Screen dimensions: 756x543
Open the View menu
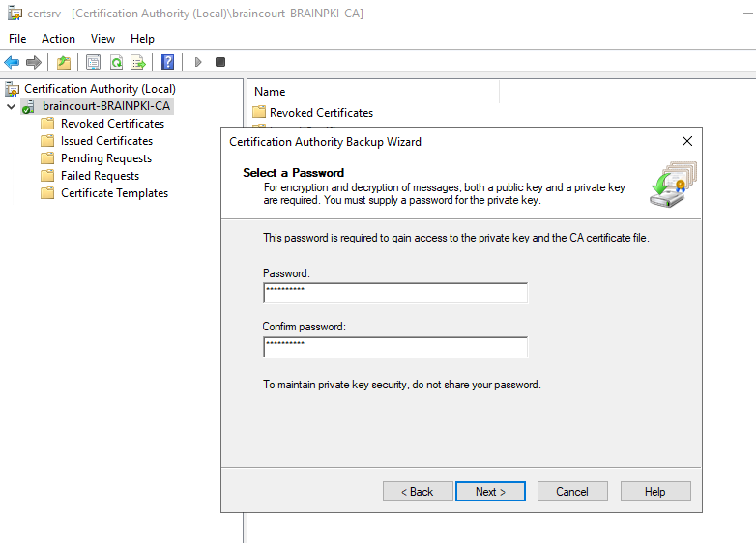pos(102,39)
